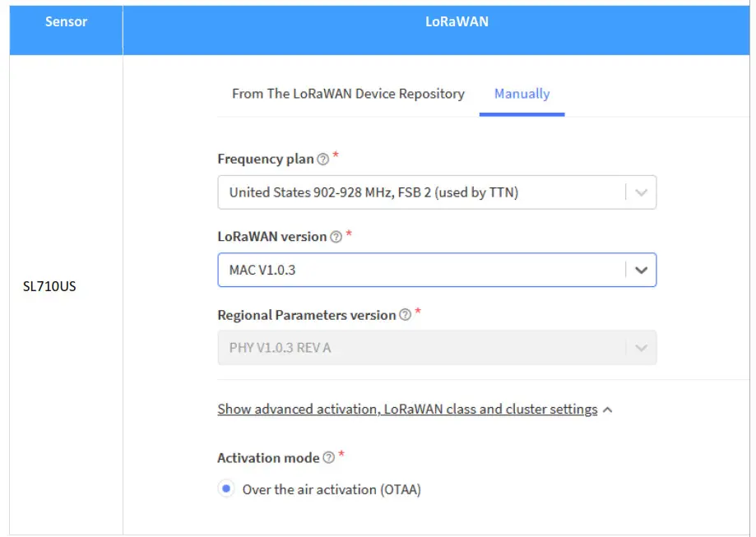The image size is (756, 537).
Task: Click the "Over the air activation (OTAA)" label
Action: click(332, 489)
